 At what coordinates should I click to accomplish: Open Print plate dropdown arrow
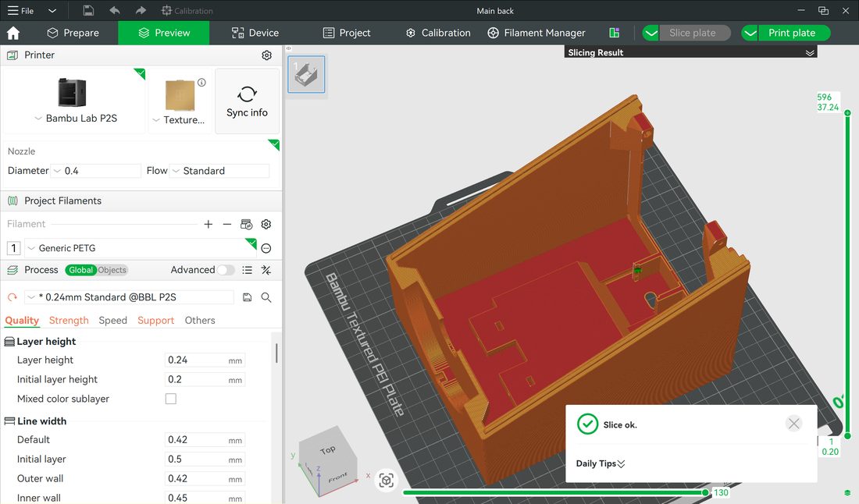pyautogui.click(x=750, y=33)
